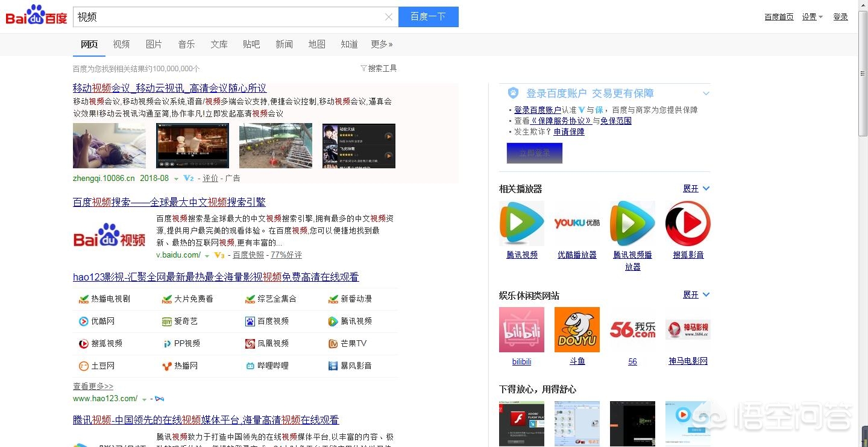The height and width of the screenshot is (447, 868).
Task: Open 搜索工具 filter
Action: [379, 68]
